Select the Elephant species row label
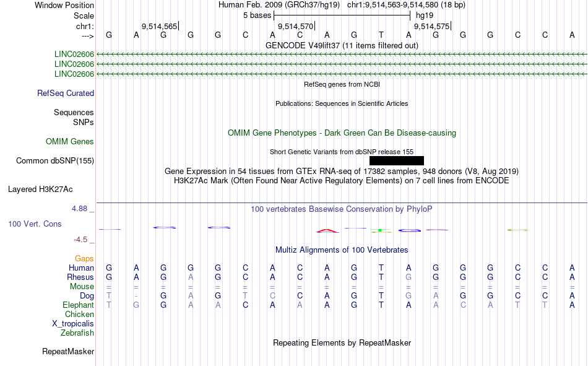This screenshot has height=366, width=588. pyautogui.click(x=78, y=305)
